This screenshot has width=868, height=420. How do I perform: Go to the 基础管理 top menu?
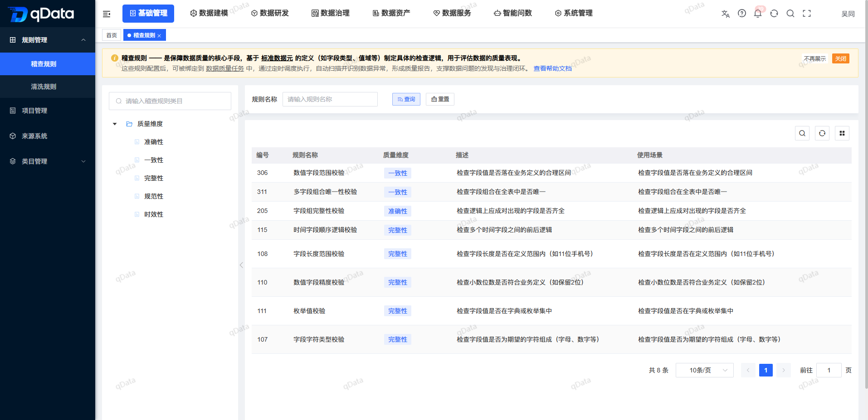click(148, 13)
